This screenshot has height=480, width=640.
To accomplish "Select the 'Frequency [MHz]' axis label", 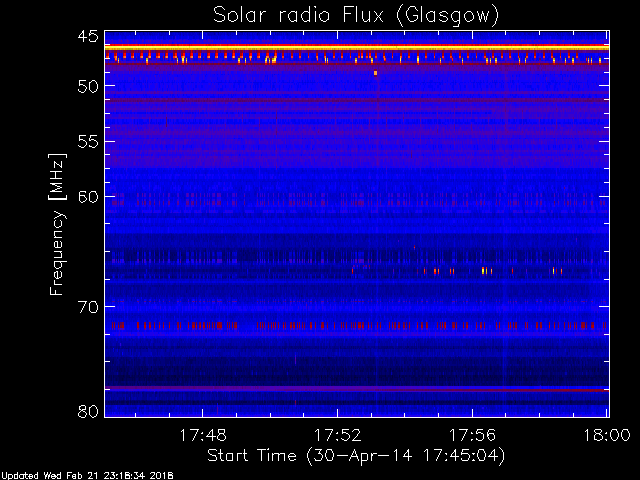I will [57, 224].
